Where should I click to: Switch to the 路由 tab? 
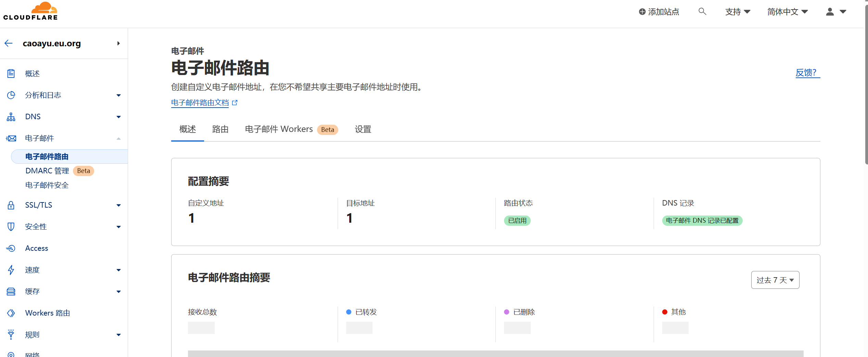pos(220,129)
